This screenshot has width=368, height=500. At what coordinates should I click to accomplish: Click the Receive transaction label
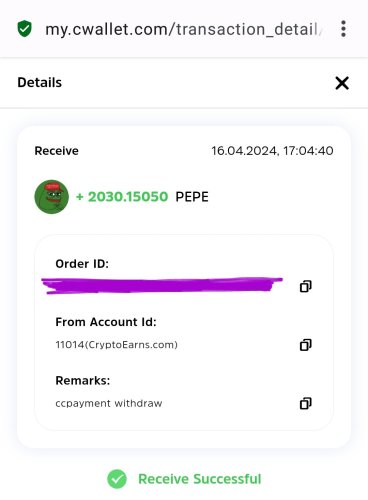(57, 151)
